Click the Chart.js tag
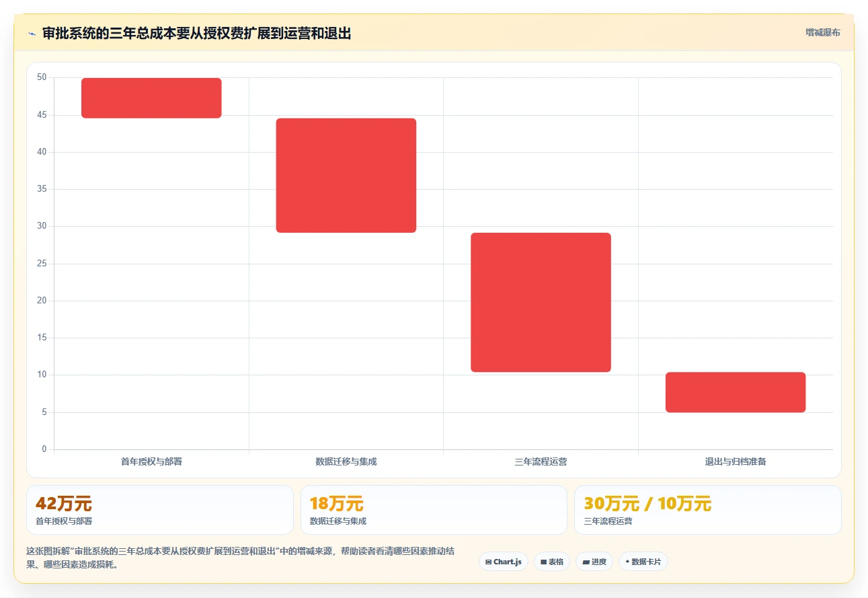868x598 pixels. coord(504,562)
